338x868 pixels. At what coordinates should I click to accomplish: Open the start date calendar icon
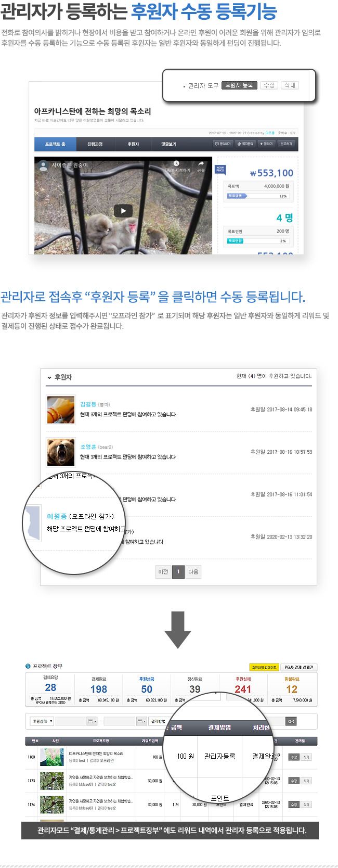pyautogui.click(x=92, y=721)
